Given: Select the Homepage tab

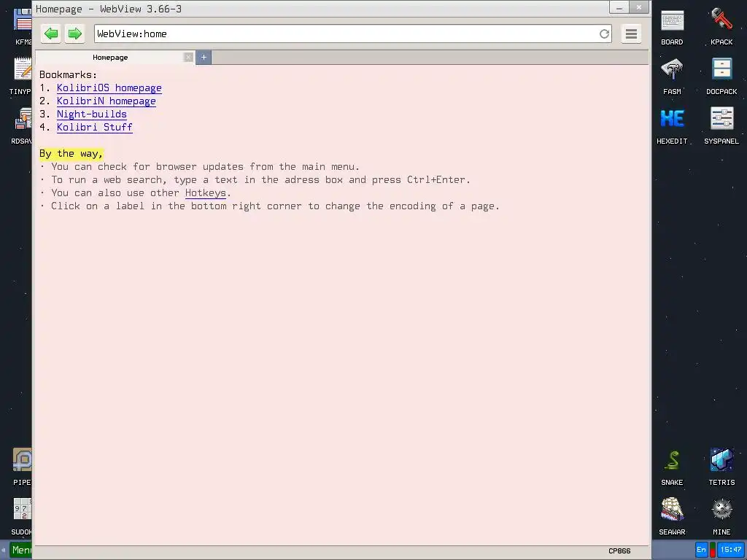Looking at the screenshot, I should [x=110, y=57].
